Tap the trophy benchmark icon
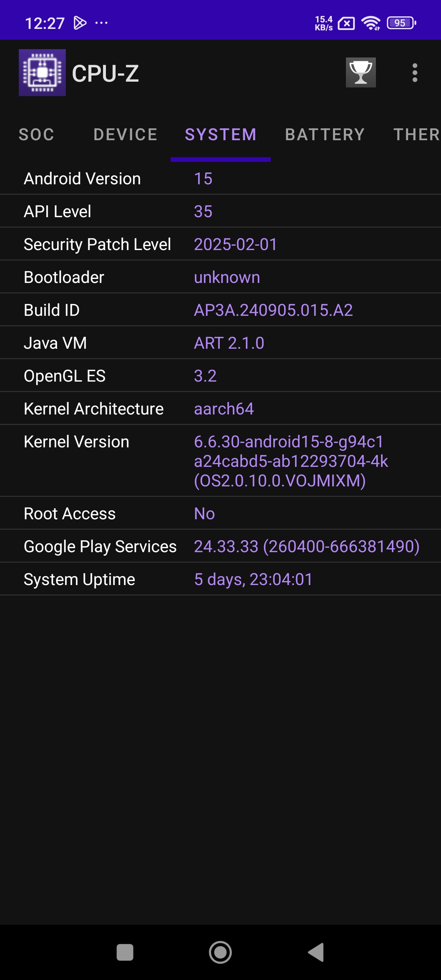441x980 pixels. coord(360,72)
